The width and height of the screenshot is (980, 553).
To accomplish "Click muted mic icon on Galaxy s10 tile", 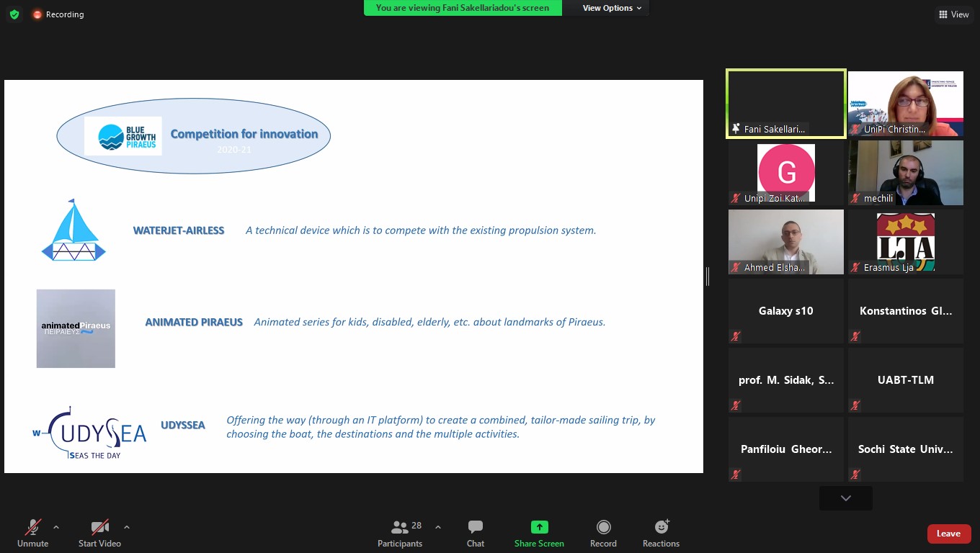I will [736, 336].
